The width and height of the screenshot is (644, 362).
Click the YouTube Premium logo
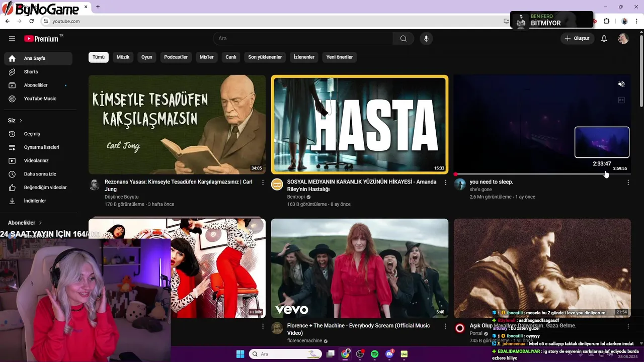coord(42,39)
